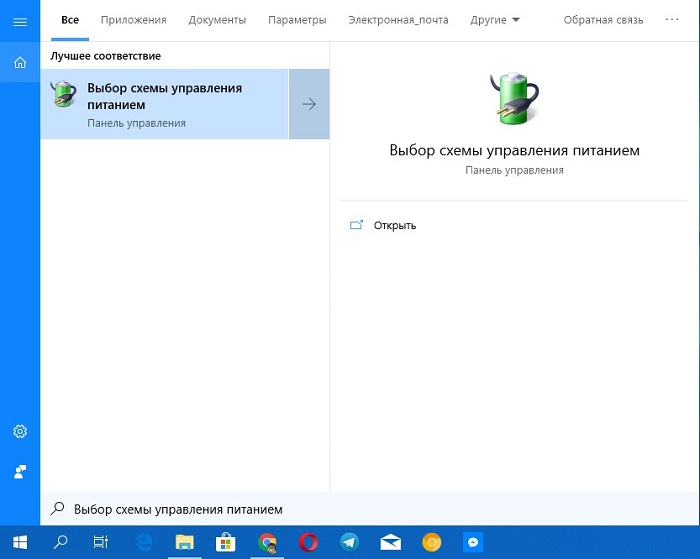This screenshot has height=559, width=700.
Task: Click the magnifier icon in search box
Action: pyautogui.click(x=57, y=509)
